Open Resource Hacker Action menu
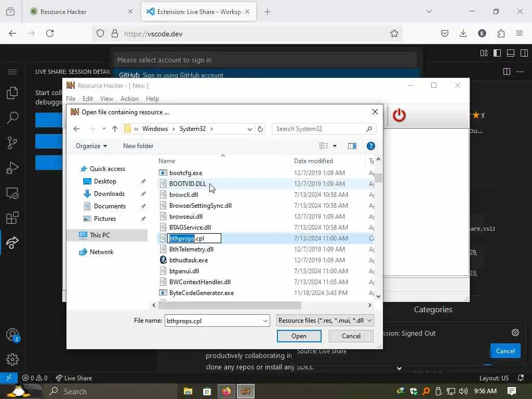Image resolution: width=532 pixels, height=399 pixels. coord(129,99)
